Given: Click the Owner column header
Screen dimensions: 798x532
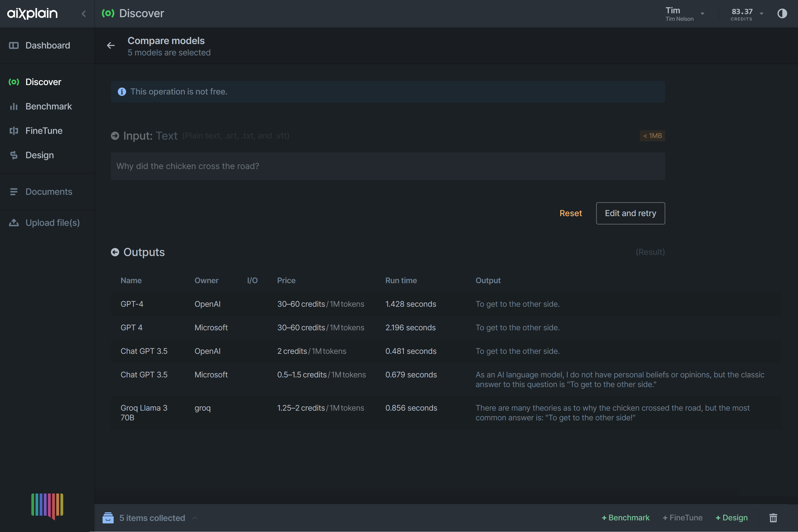Looking at the screenshot, I should 206,281.
